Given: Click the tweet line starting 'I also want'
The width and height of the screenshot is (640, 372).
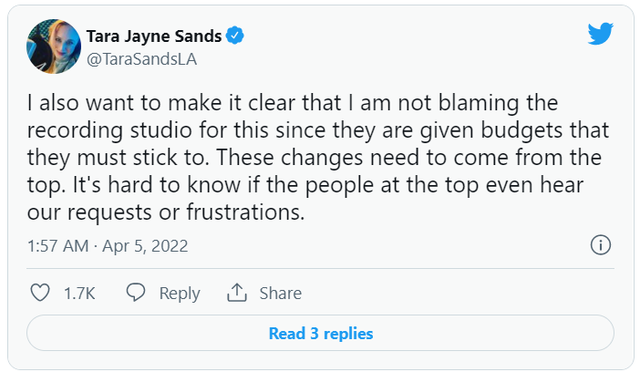Looking at the screenshot, I should (292, 102).
